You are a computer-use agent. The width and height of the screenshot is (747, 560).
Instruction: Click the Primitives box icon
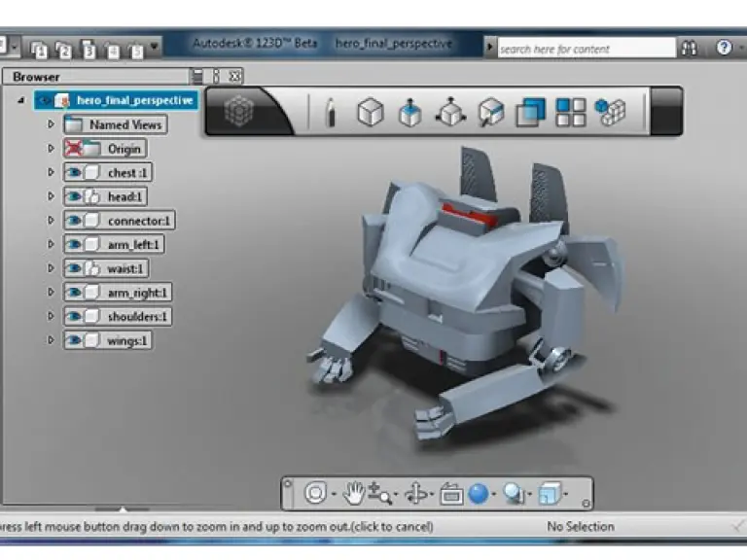370,113
